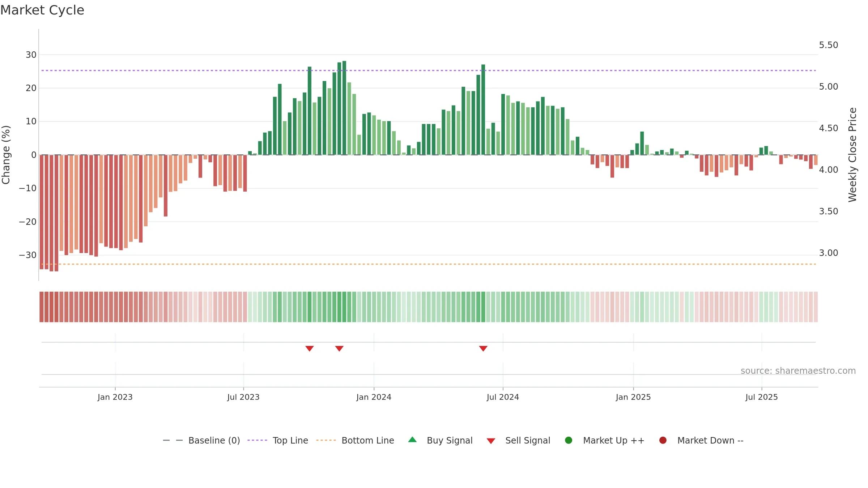Click the second sell signal marker before Jan 2024

(339, 348)
